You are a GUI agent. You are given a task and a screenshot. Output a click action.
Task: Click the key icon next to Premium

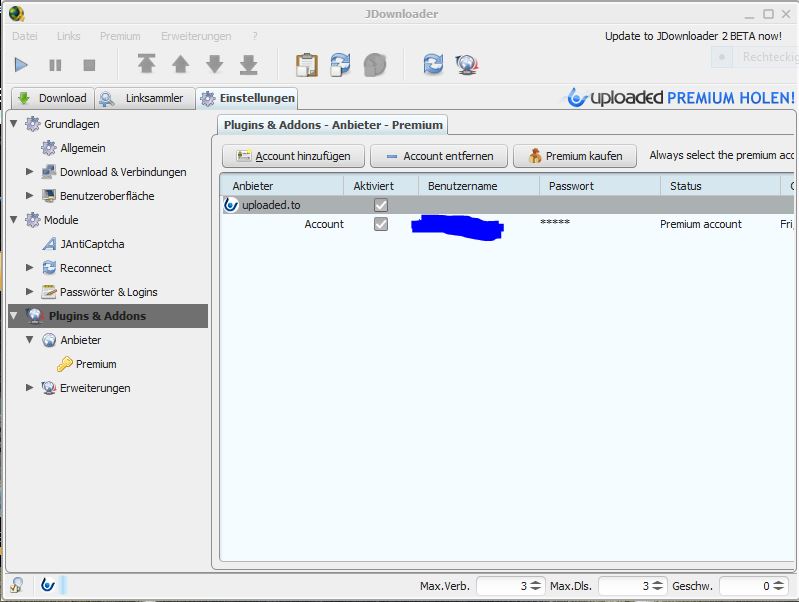(64, 364)
